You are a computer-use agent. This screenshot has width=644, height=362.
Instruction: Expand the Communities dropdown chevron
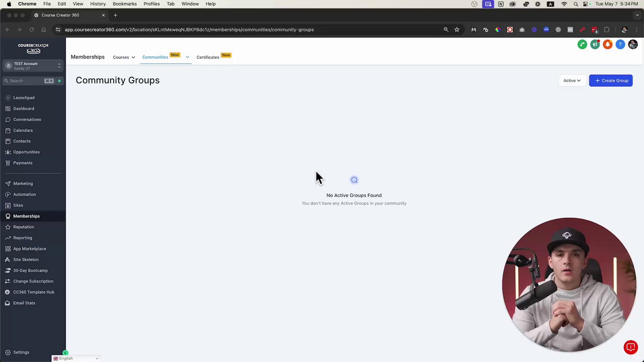(187, 57)
